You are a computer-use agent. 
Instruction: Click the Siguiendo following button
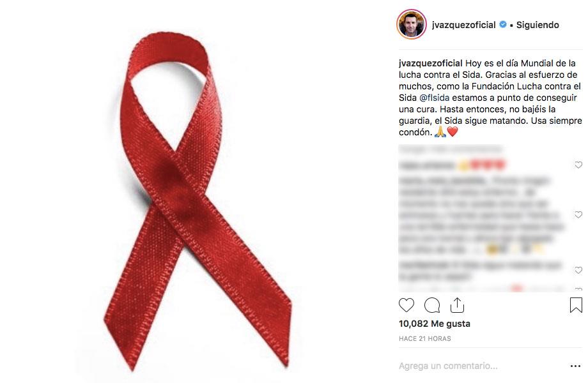point(538,25)
